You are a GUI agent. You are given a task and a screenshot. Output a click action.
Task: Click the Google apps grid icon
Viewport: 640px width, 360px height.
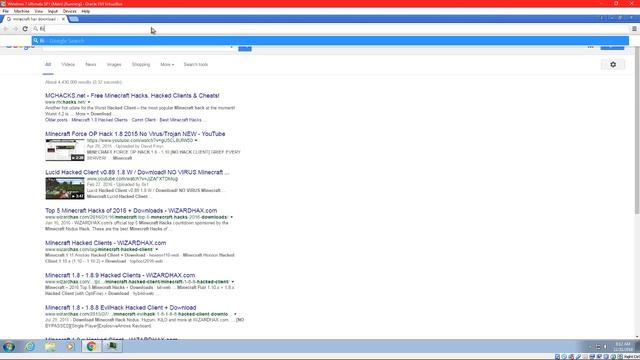click(591, 47)
